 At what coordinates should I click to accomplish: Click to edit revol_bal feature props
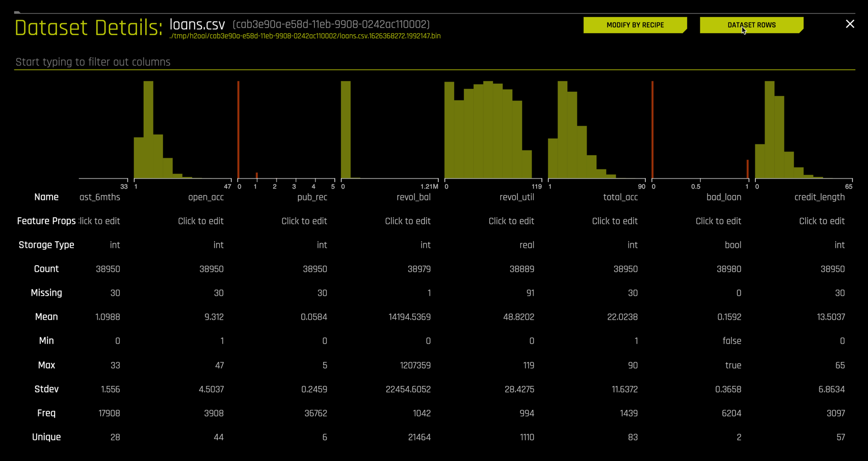coord(408,221)
